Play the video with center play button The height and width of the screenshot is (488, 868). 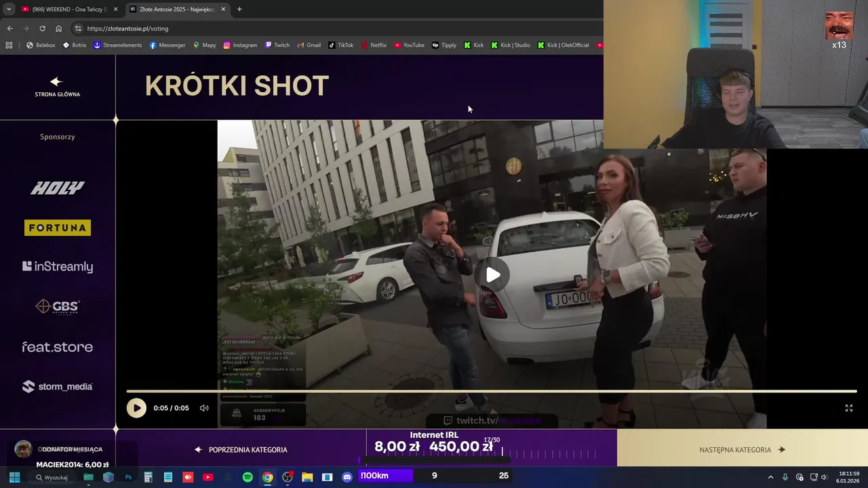tap(492, 274)
